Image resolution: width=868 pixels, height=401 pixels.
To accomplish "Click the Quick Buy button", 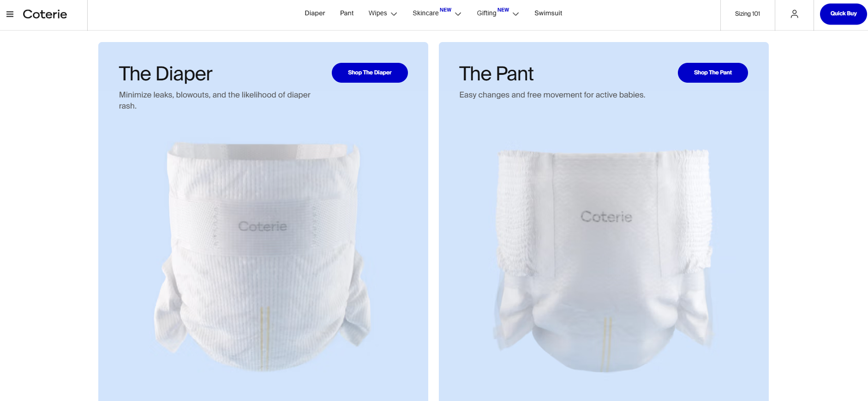I will (844, 14).
